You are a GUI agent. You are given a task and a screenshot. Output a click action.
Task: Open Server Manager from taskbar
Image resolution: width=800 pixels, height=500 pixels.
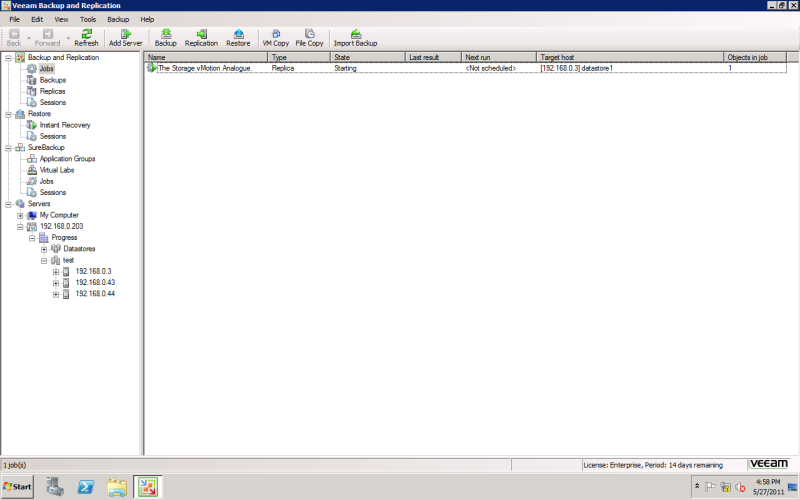pyautogui.click(x=54, y=487)
